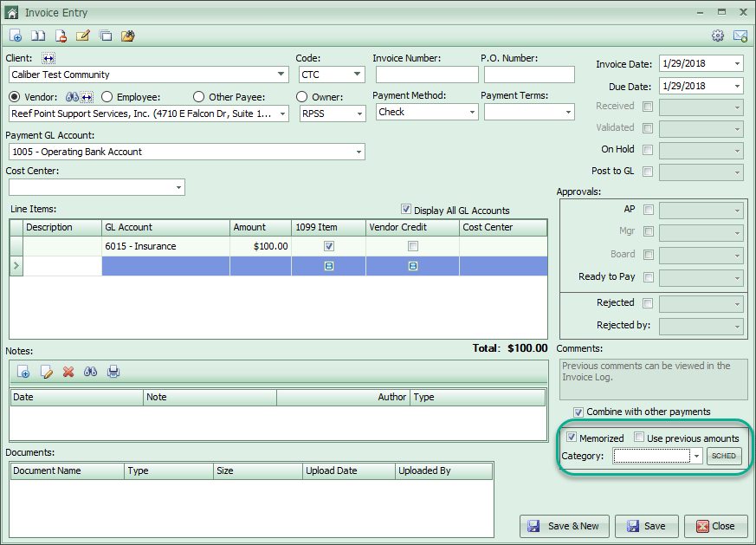Enable Use previous amounts checkbox

(x=639, y=437)
